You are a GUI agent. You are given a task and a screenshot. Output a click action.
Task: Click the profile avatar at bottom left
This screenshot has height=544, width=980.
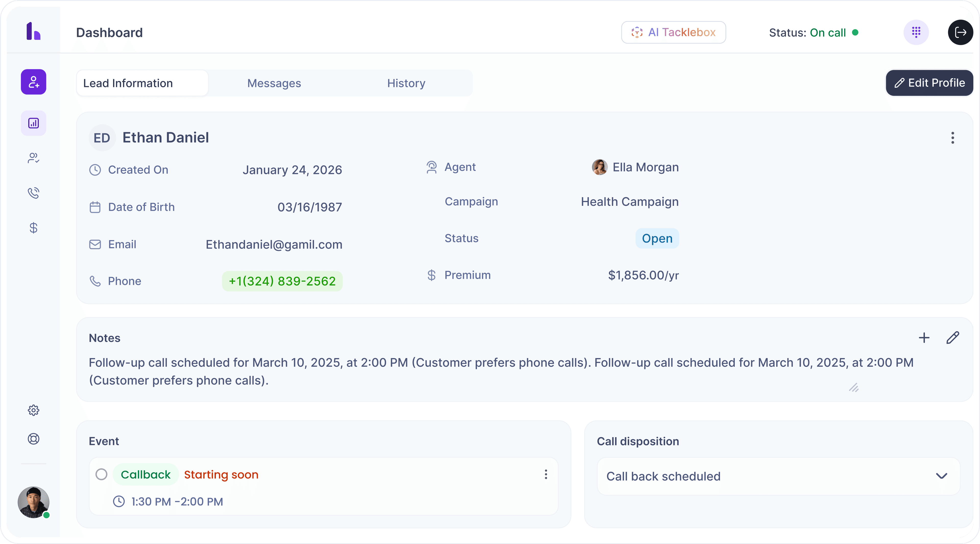[x=33, y=502]
